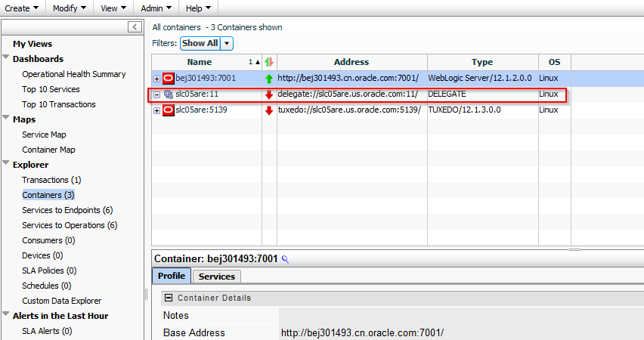644x340 pixels.
Task: Collapse the left navigation panel
Action: [135, 27]
